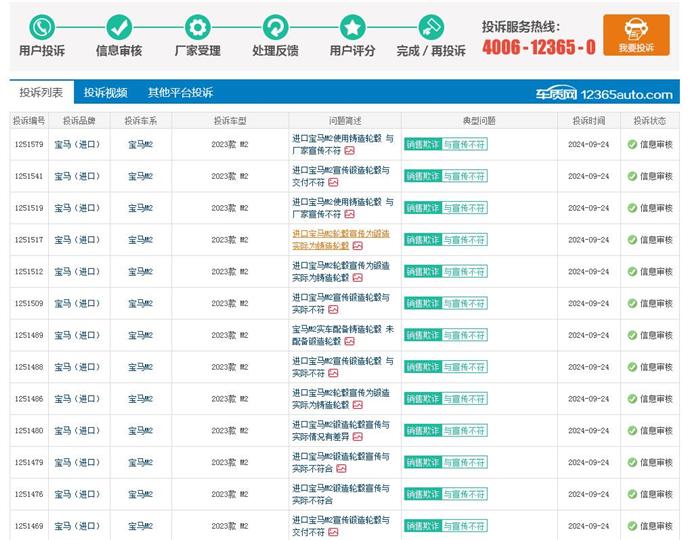Click 信息审核 status text in row 1251480
The height and width of the screenshot is (540, 700).
click(x=656, y=431)
